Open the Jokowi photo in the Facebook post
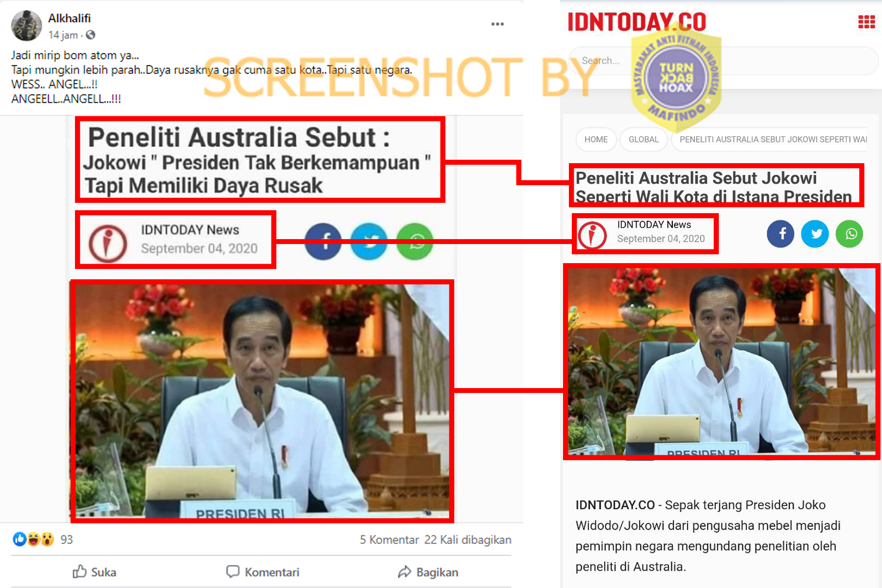The width and height of the screenshot is (882, 588). coord(262,401)
